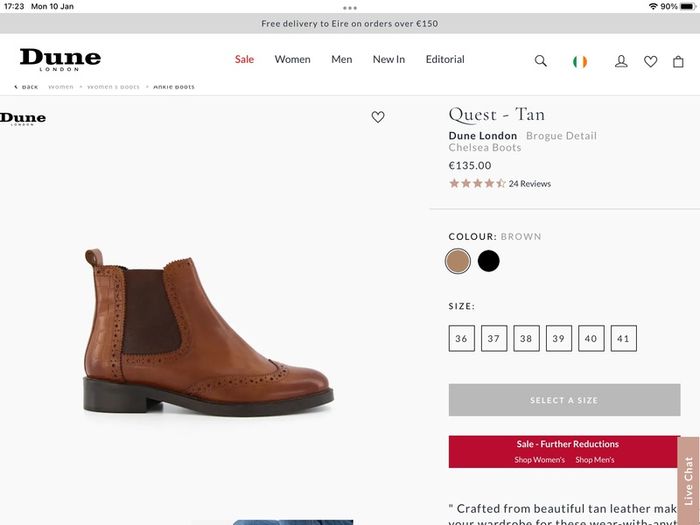Open the Women menu

pyautogui.click(x=292, y=59)
